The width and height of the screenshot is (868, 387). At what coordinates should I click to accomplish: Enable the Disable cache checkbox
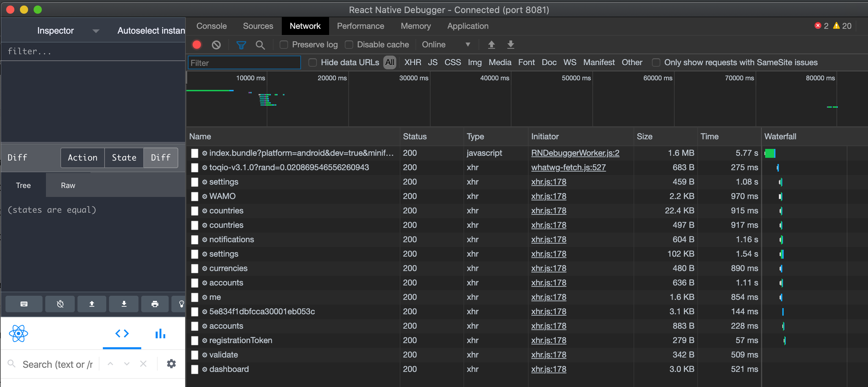click(349, 44)
